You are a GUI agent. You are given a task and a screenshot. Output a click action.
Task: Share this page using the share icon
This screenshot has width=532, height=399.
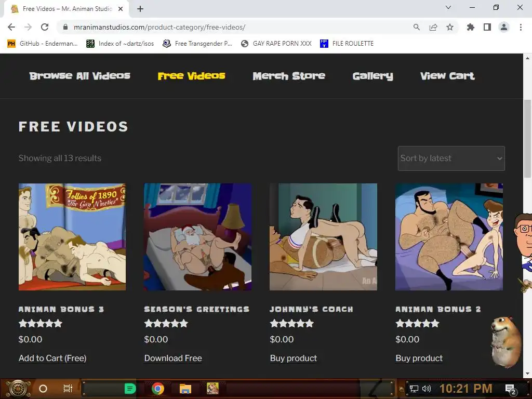pyautogui.click(x=433, y=27)
